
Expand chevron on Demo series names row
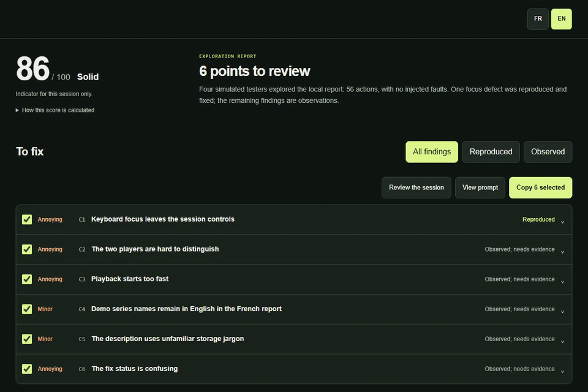point(562,312)
